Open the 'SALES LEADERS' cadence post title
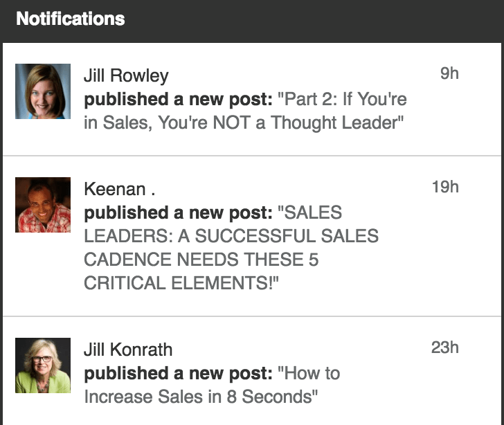The height and width of the screenshot is (425, 504). pos(231,248)
